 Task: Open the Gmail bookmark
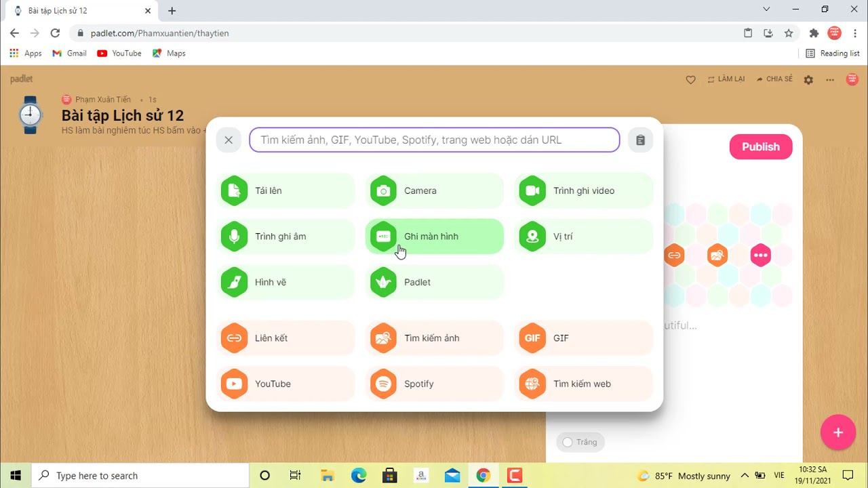click(69, 53)
